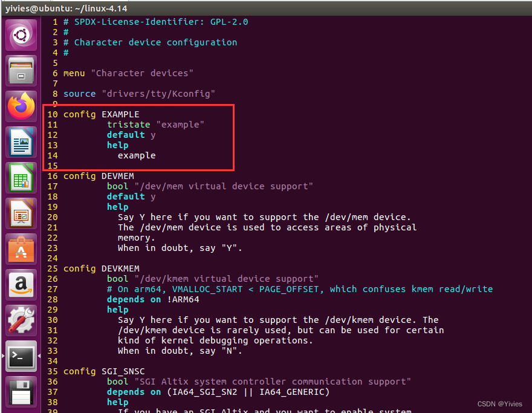Click line number 1 in the gutter
The width and height of the screenshot is (532, 413).
55,22
